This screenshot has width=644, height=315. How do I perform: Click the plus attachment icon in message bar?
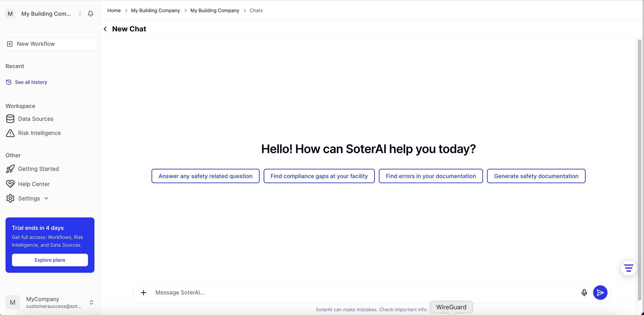click(144, 292)
